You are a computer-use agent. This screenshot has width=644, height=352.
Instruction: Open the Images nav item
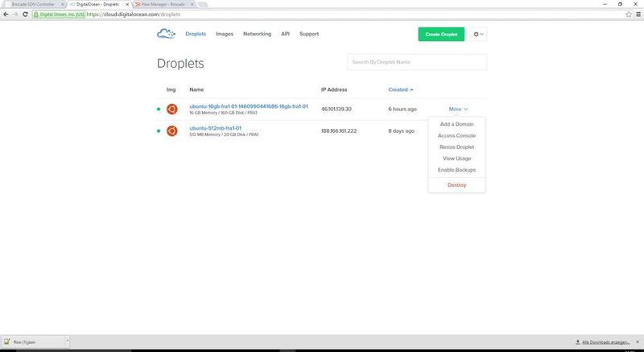click(x=225, y=34)
